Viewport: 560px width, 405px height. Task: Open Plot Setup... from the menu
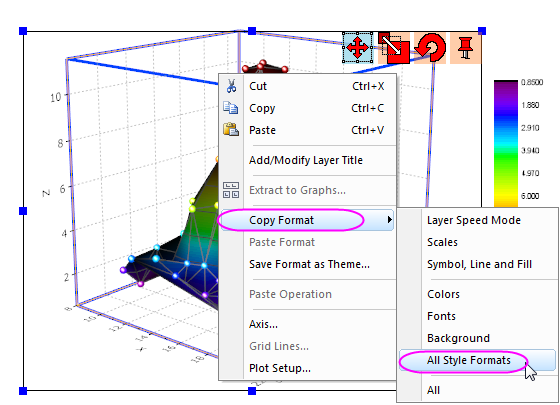tap(308, 368)
